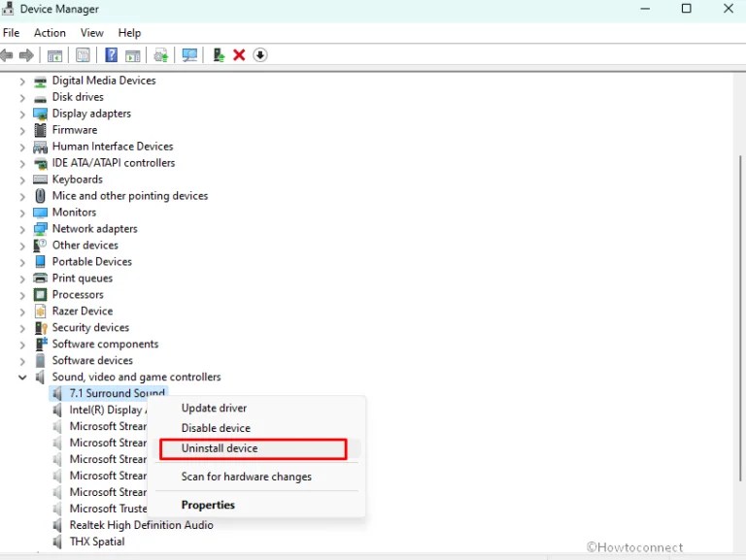Click the vertical scrollbar of device tree
This screenshot has height=560, width=746.
coord(740,317)
